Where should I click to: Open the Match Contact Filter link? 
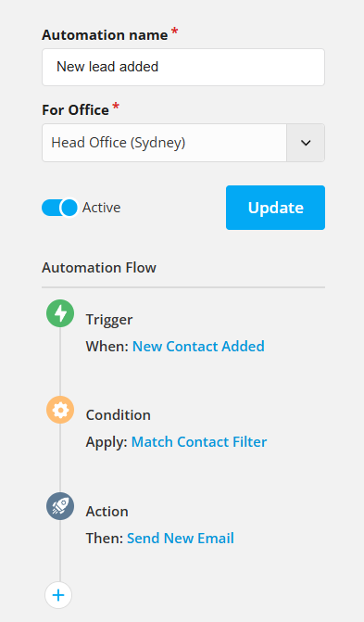pos(199,442)
